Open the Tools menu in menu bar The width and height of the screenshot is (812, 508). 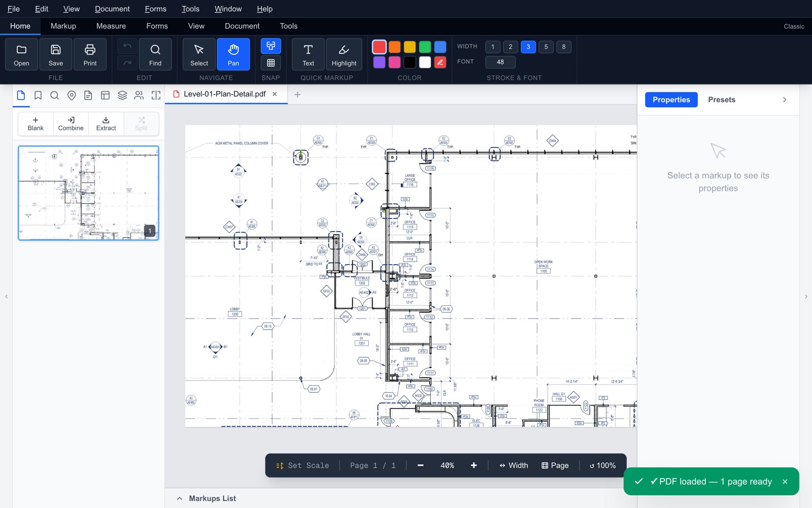[x=190, y=9]
